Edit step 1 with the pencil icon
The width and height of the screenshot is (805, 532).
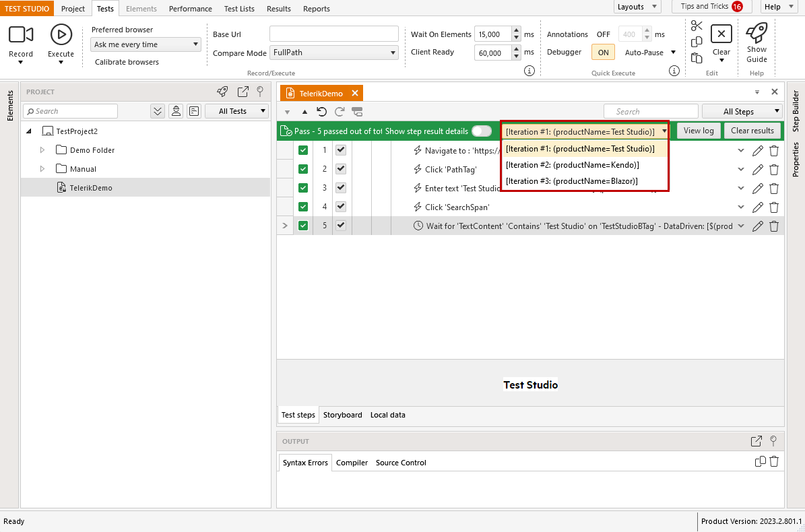click(x=757, y=151)
